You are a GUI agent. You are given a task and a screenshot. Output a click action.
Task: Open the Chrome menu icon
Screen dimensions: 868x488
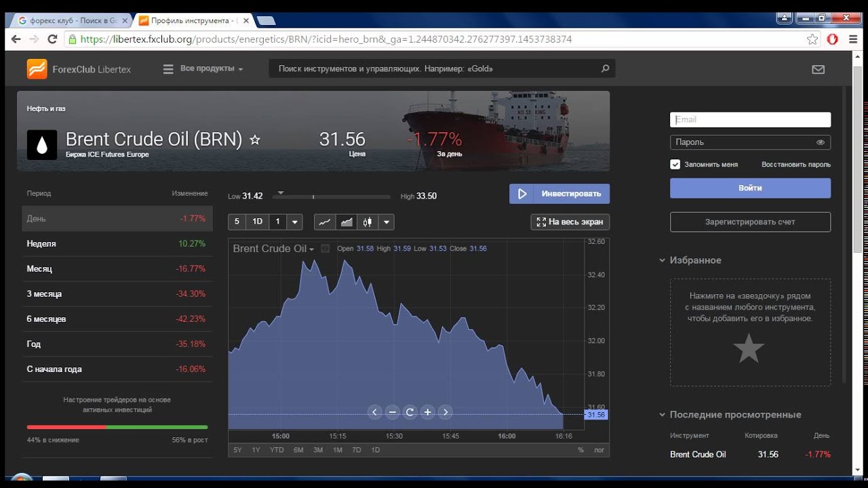coord(853,39)
